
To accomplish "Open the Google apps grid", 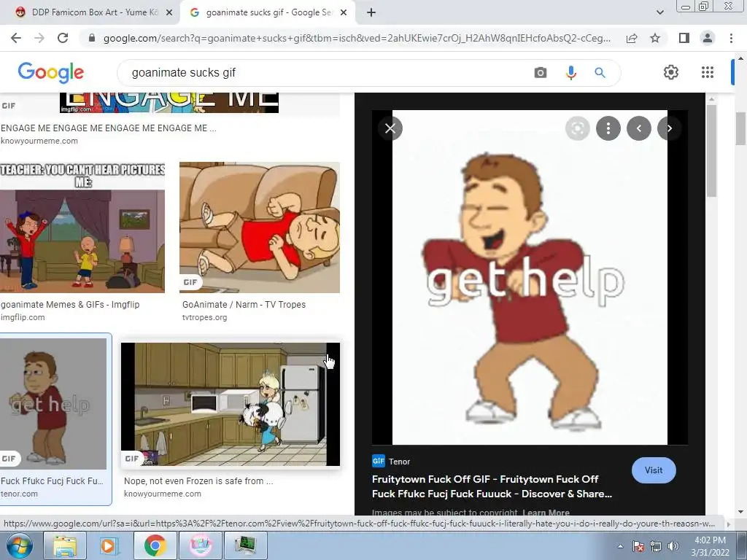I will (x=708, y=72).
